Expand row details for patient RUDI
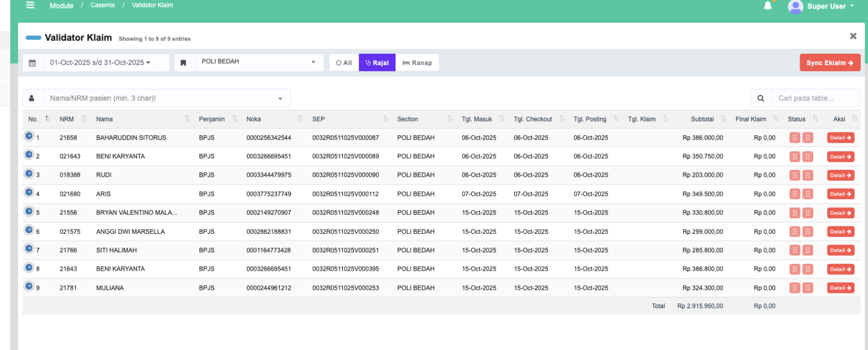 pyautogui.click(x=29, y=174)
